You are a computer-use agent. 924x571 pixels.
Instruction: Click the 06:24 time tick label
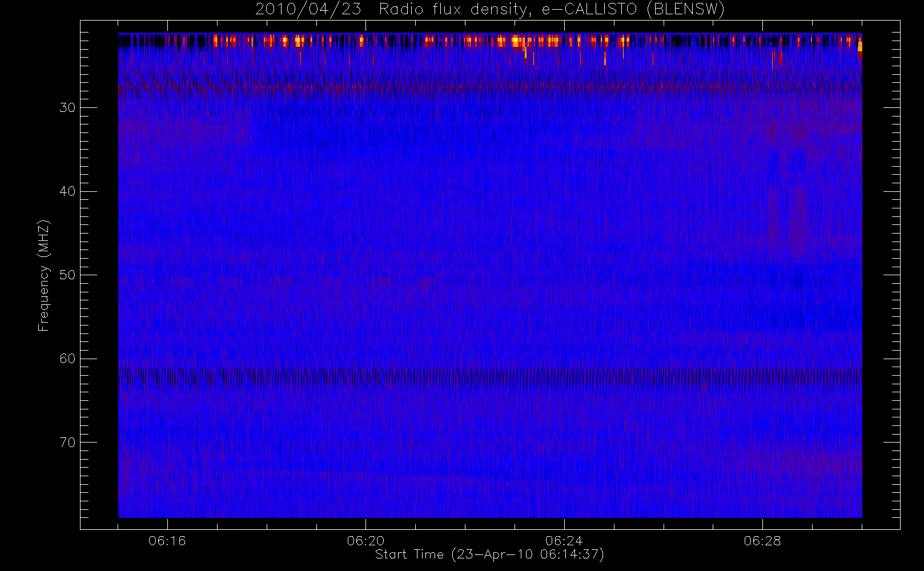click(x=564, y=541)
